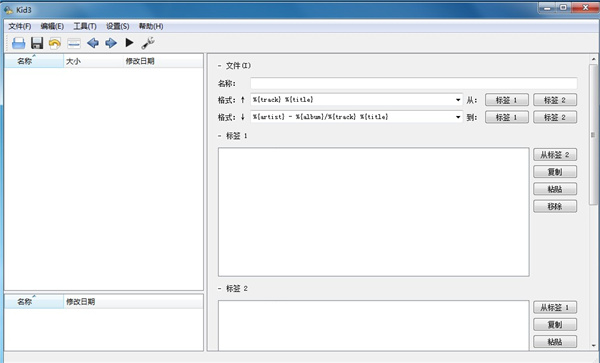The image size is (600, 363).
Task: Click 复制 in 标签 1 section
Action: [555, 172]
